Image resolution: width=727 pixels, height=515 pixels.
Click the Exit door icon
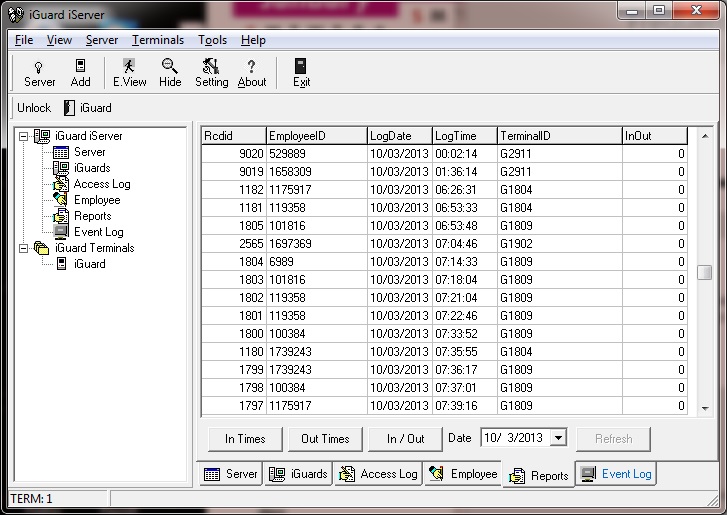[300, 66]
